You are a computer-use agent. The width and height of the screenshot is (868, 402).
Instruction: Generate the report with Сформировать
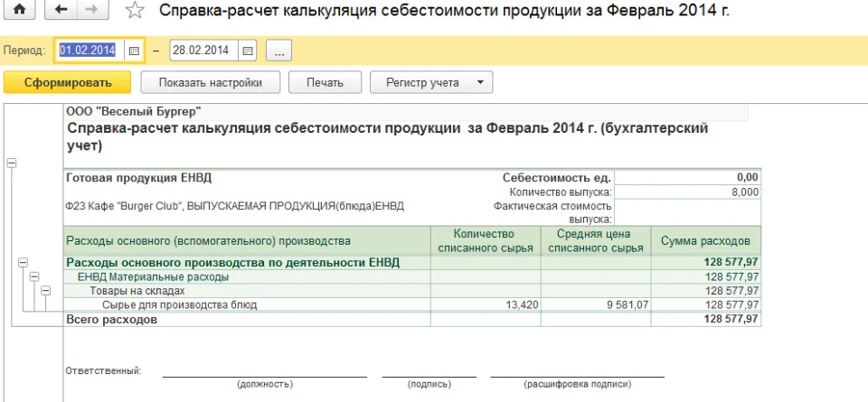coord(68,82)
